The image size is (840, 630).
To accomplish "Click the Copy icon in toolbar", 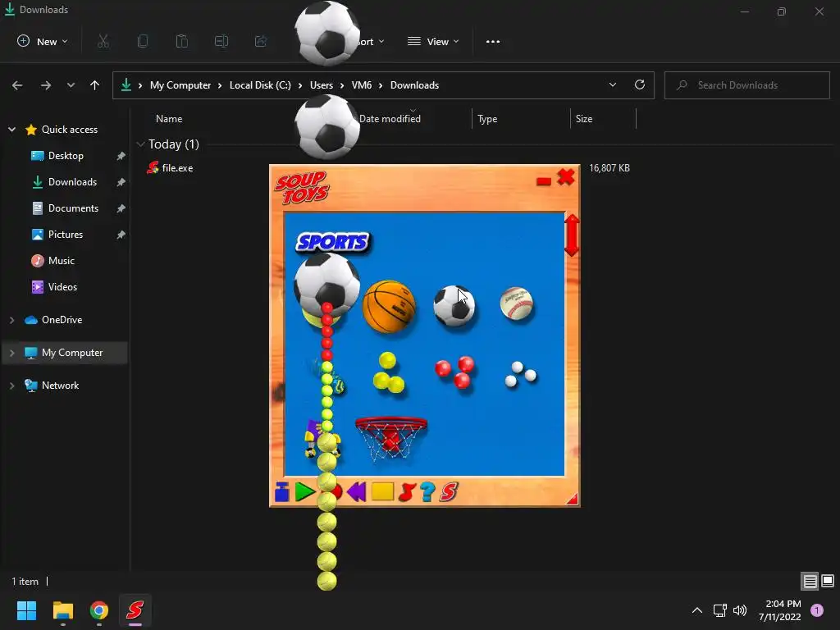I will click(x=143, y=41).
